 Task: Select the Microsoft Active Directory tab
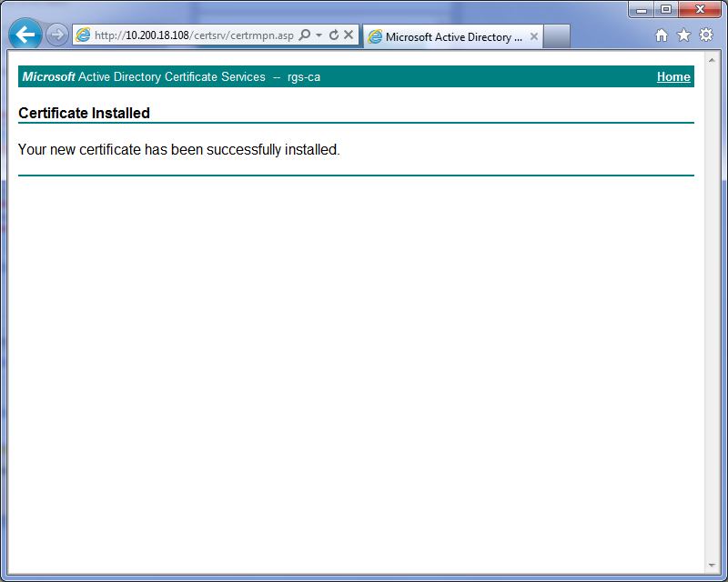[x=452, y=36]
